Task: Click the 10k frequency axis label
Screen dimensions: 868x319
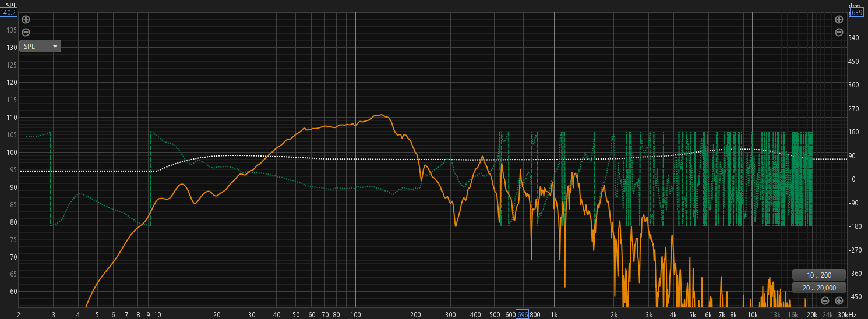Action: click(x=753, y=314)
